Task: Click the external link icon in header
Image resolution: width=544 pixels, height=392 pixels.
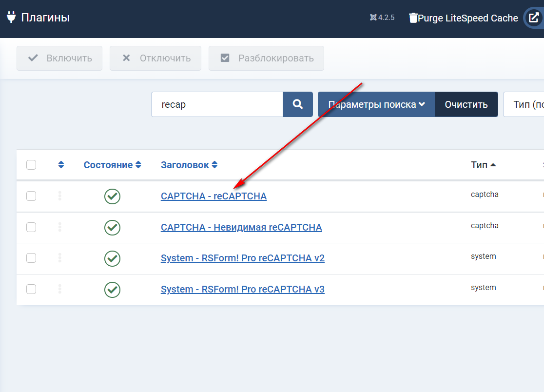Action: (x=533, y=18)
